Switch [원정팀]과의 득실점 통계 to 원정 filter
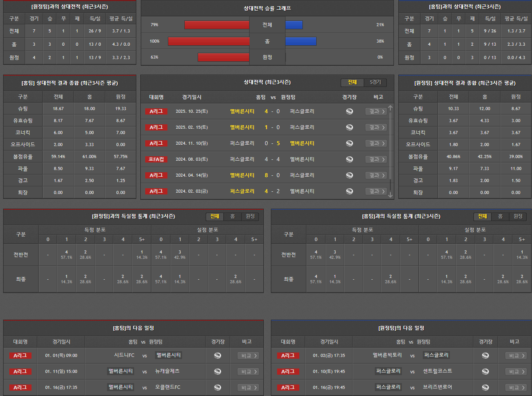 250,217
